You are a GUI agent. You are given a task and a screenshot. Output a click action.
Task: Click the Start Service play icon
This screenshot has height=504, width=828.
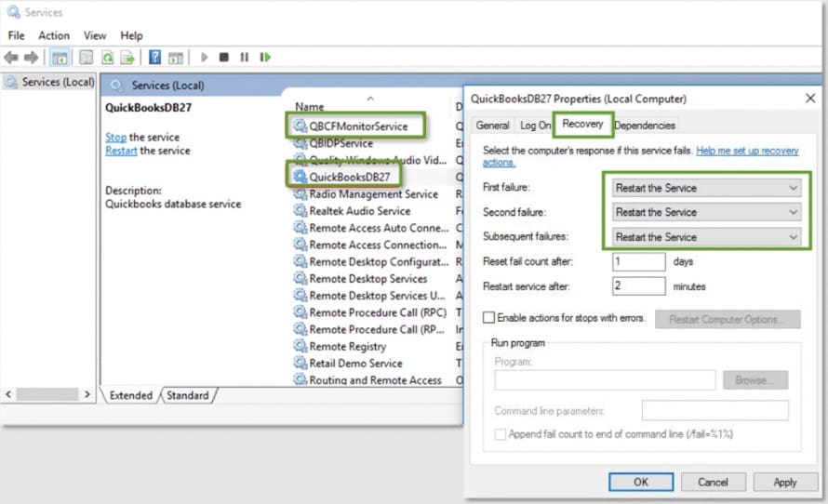[205, 57]
